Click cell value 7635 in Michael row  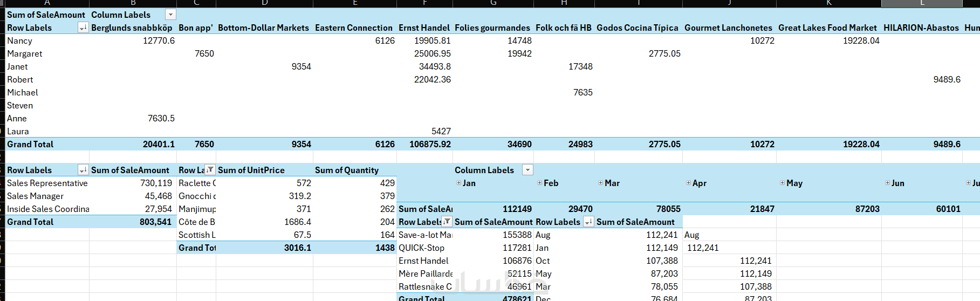[x=582, y=92]
